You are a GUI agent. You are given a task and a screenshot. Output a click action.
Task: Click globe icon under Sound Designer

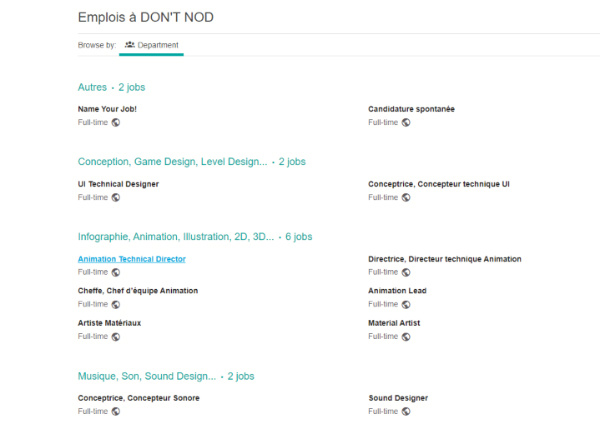coord(406,411)
